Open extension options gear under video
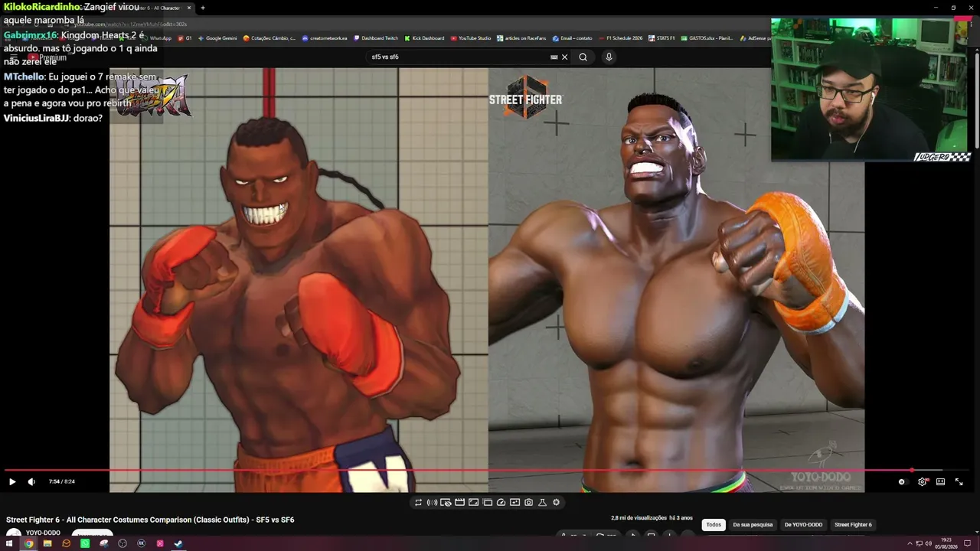The width and height of the screenshot is (980, 551). (556, 502)
